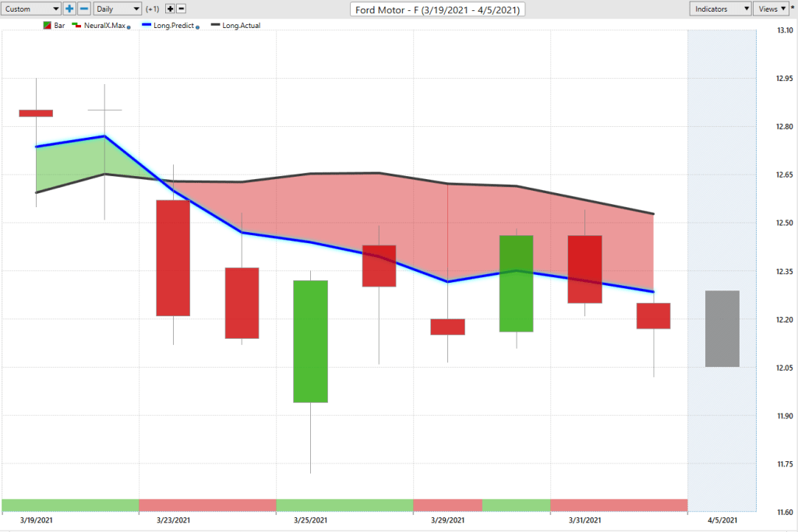The image size is (798, 532).
Task: Click the 3/19/2021 date label
Action: (x=36, y=520)
